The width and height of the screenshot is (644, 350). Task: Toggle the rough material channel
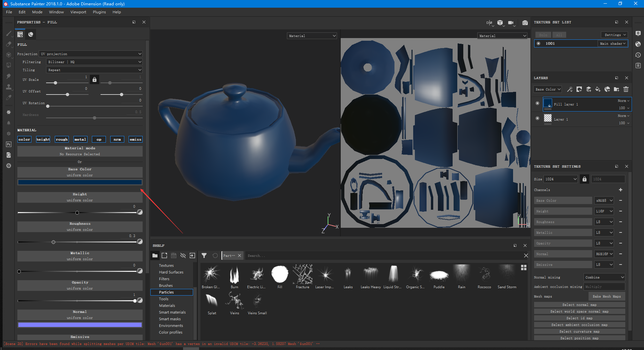62,139
